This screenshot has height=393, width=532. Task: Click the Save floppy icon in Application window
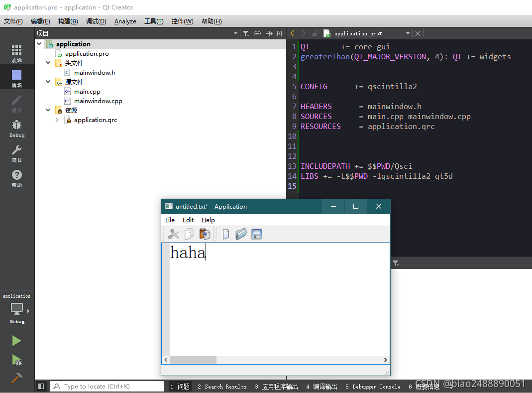[x=257, y=234]
